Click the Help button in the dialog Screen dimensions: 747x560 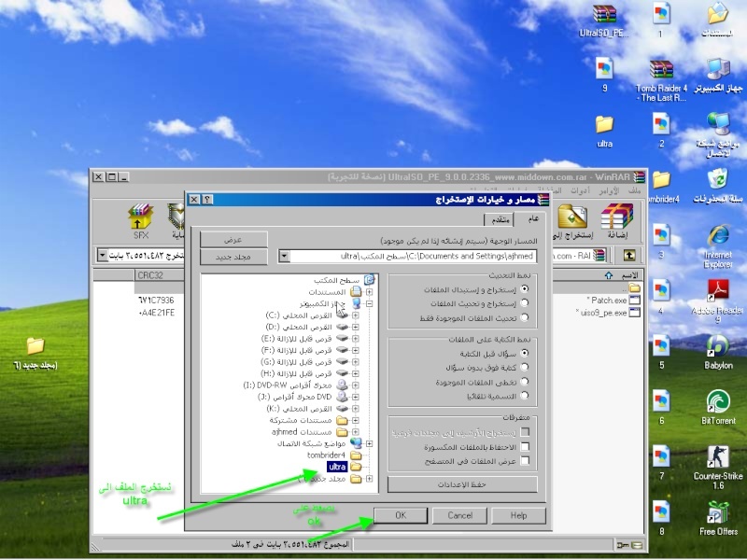[x=518, y=515]
